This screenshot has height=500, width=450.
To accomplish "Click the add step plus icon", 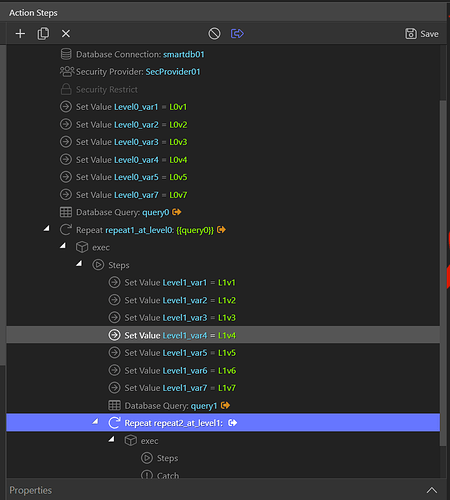I will (20, 34).
